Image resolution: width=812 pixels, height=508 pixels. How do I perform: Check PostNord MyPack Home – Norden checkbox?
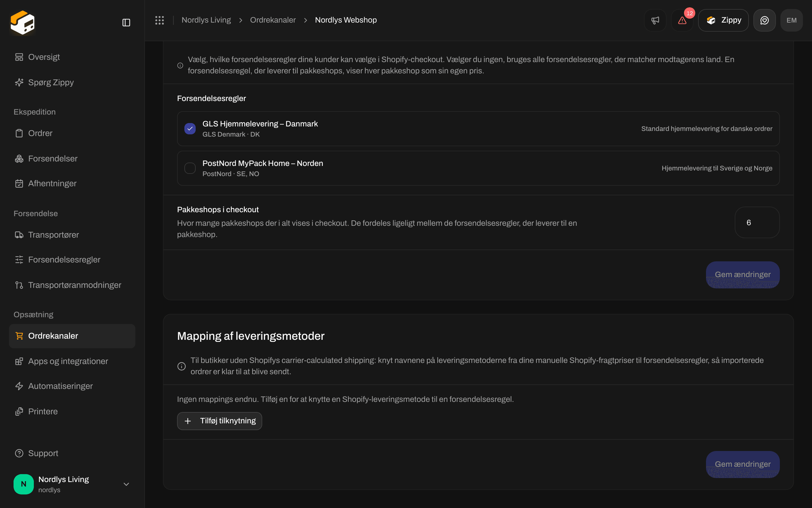click(190, 168)
